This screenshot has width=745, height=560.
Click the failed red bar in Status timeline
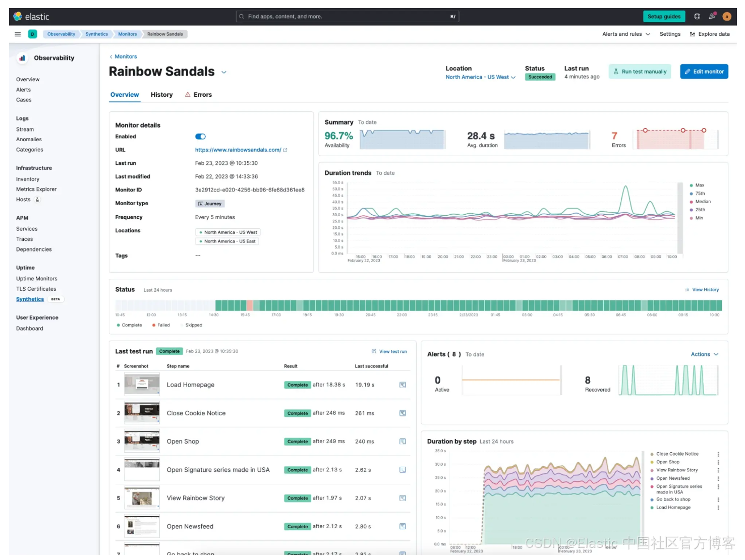[x=250, y=305]
